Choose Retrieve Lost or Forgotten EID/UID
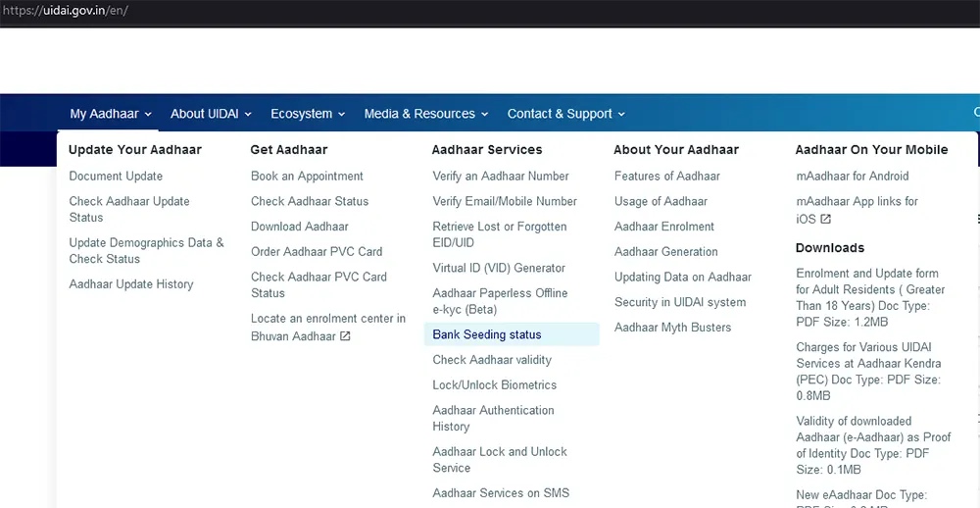 coord(500,234)
